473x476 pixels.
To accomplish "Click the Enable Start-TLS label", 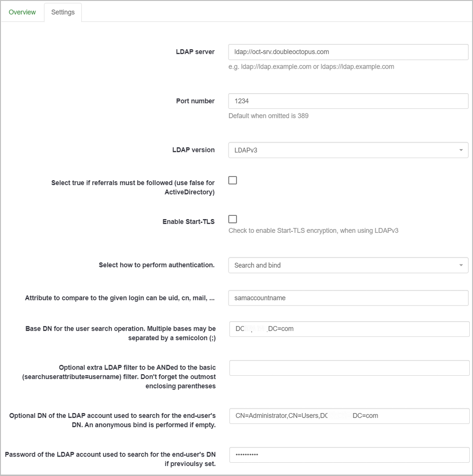I will pyautogui.click(x=188, y=221).
